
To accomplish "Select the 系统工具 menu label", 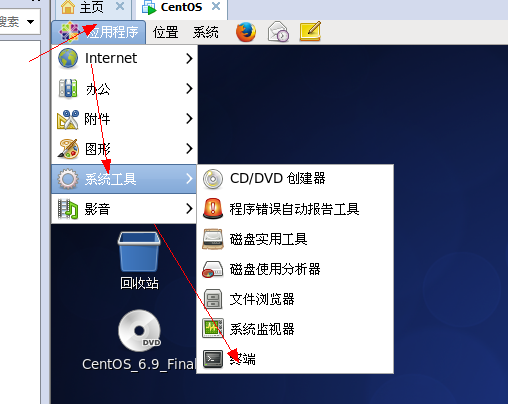I will pyautogui.click(x=110, y=179).
